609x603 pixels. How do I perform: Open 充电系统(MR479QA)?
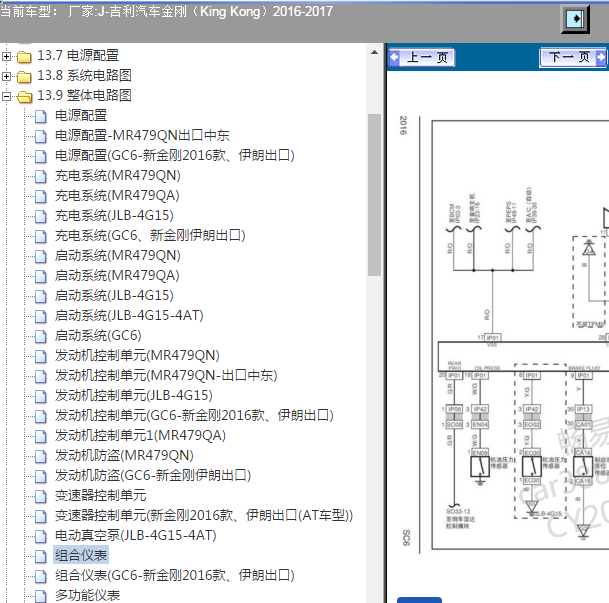point(117,195)
